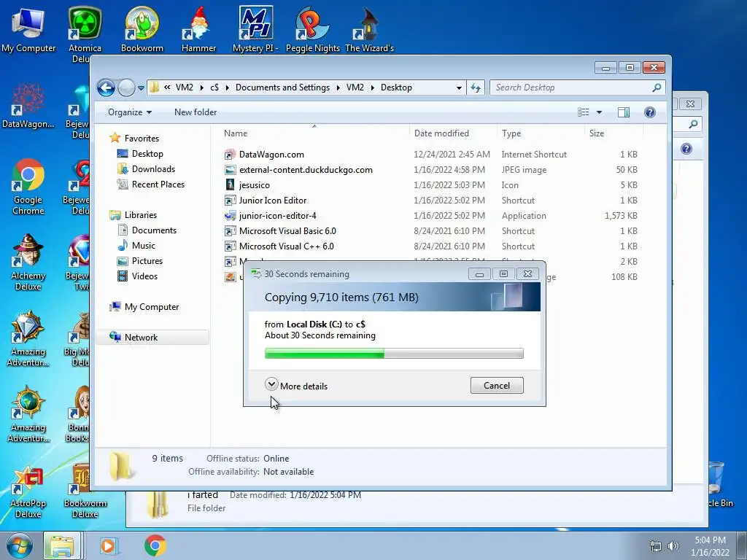This screenshot has height=560, width=747.
Task: Open Windows Explorer from the taskbar
Action: click(63, 545)
